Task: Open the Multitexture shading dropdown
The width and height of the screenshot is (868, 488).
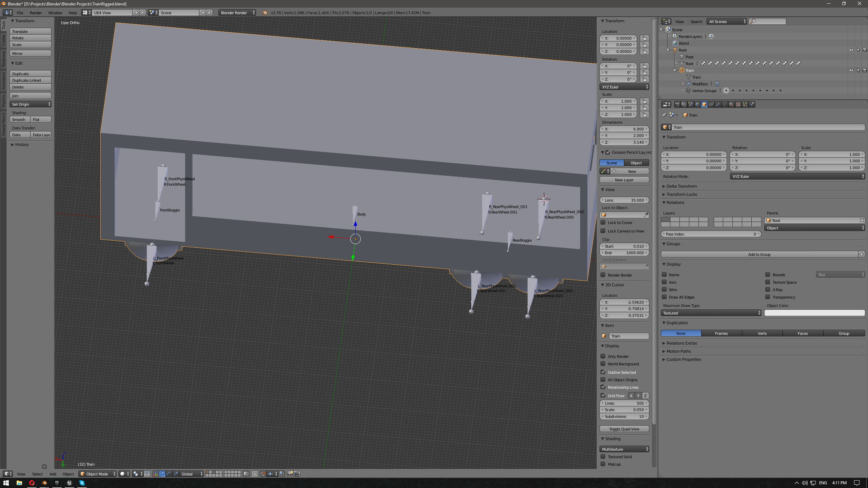Action: (624, 449)
